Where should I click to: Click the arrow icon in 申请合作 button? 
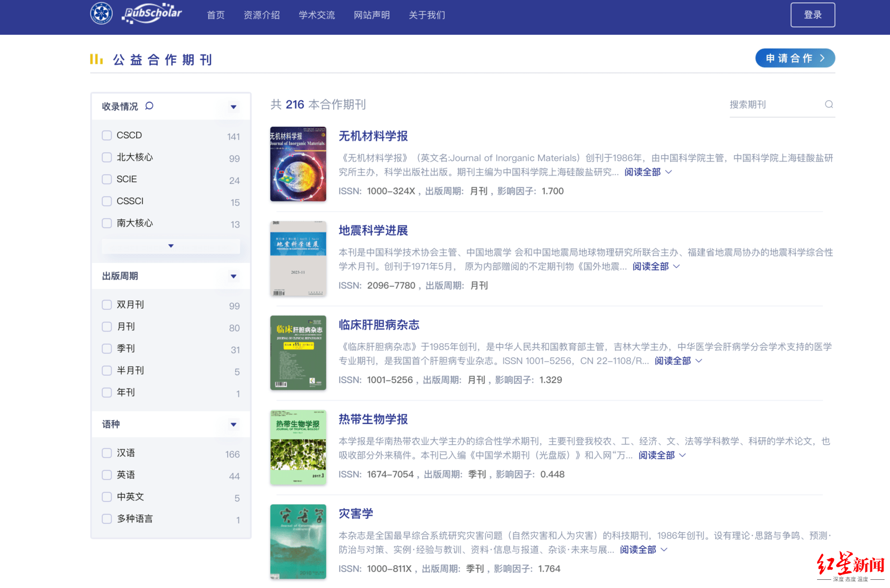[x=822, y=58]
